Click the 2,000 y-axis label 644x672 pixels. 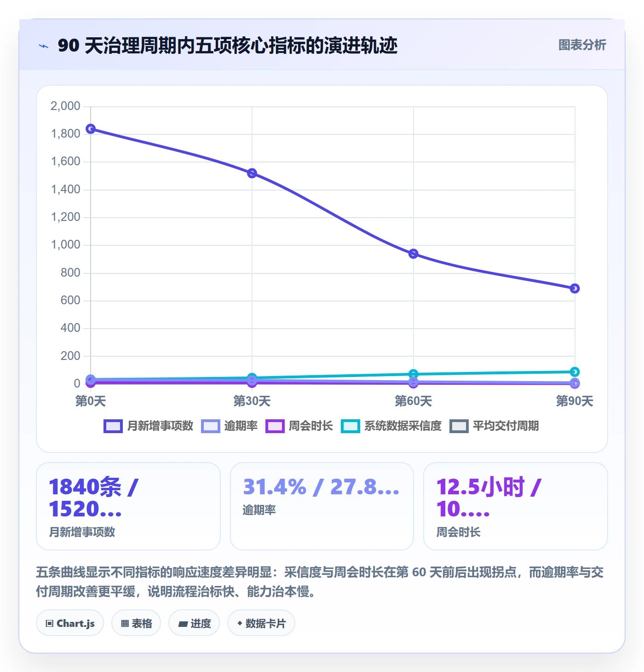click(x=65, y=106)
